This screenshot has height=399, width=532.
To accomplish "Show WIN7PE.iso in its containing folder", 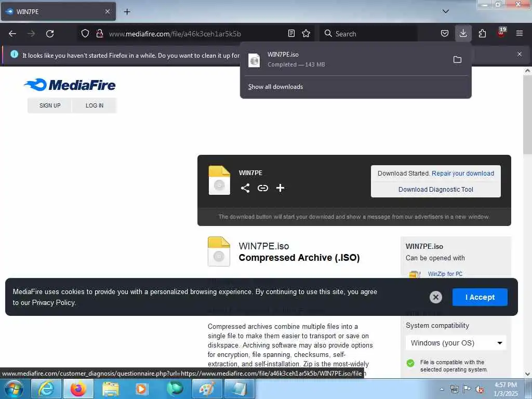I will 457,59.
